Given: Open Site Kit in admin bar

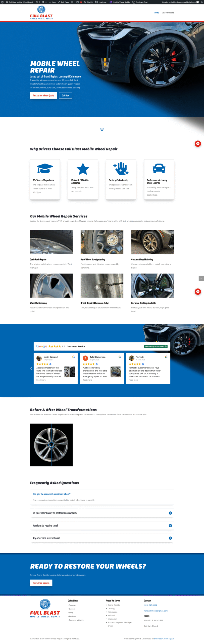Looking at the screenshot, I should click(x=88, y=2).
